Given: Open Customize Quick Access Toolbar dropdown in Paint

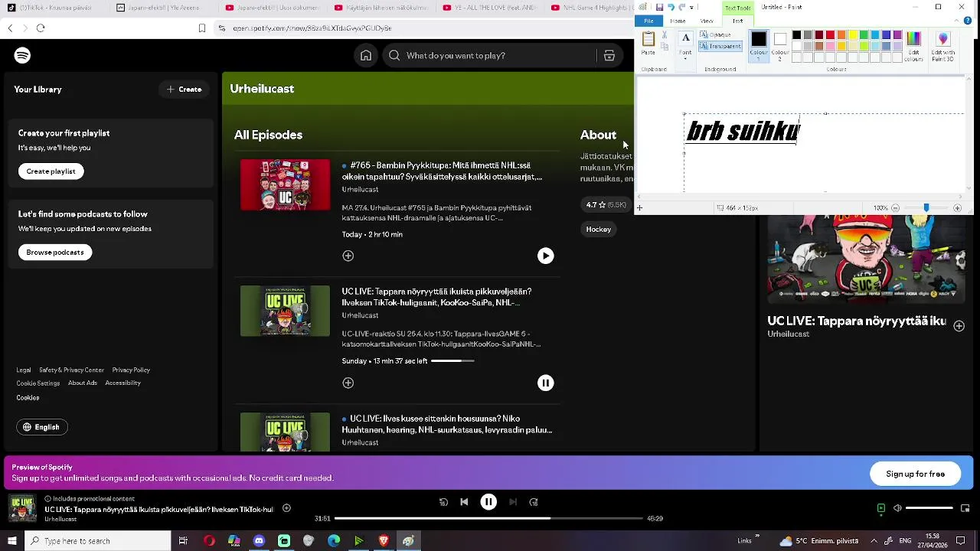Looking at the screenshot, I should tap(691, 7).
